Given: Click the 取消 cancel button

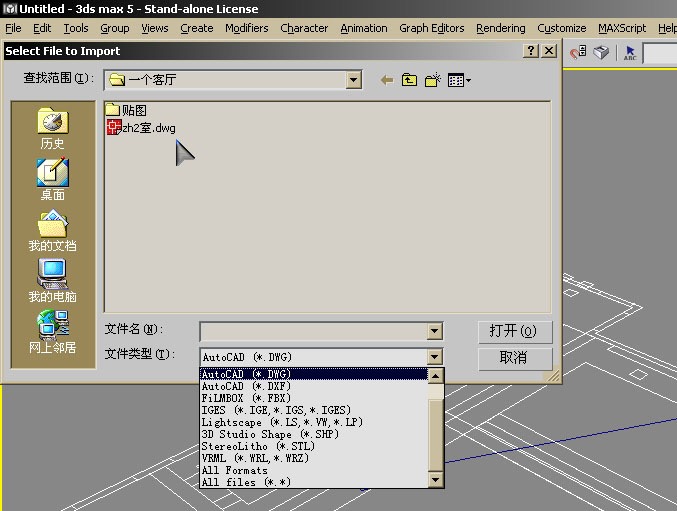Looking at the screenshot, I should point(515,358).
